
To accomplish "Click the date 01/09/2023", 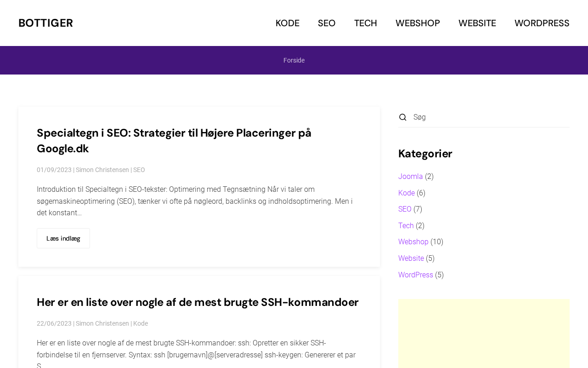I will pos(54,170).
